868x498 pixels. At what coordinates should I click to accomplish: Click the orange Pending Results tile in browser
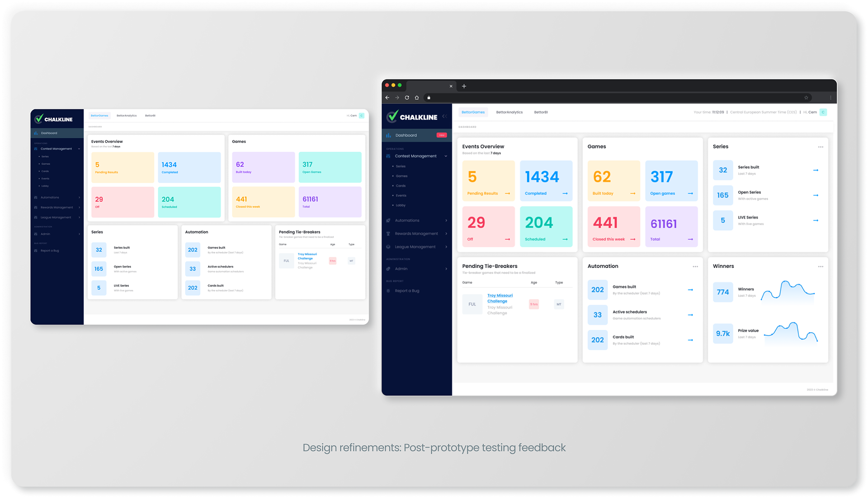[x=488, y=181]
